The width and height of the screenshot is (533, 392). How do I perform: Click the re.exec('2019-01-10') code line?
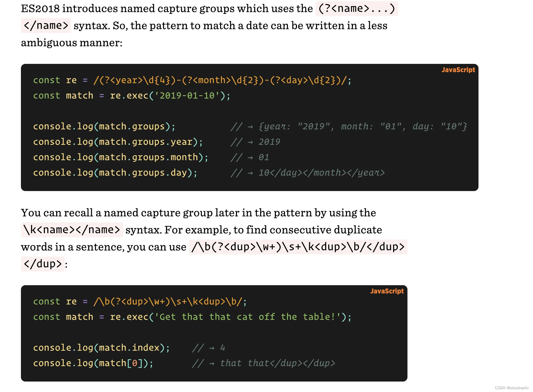click(x=132, y=96)
